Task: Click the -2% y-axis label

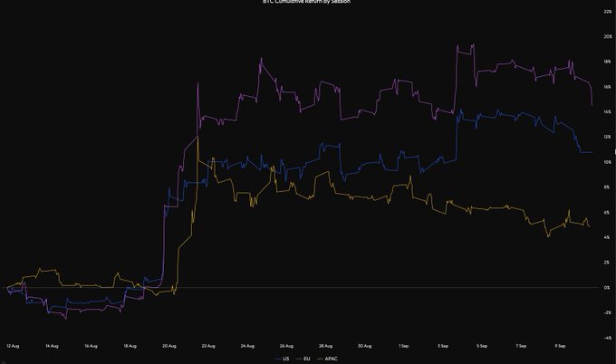Action: click(x=608, y=312)
